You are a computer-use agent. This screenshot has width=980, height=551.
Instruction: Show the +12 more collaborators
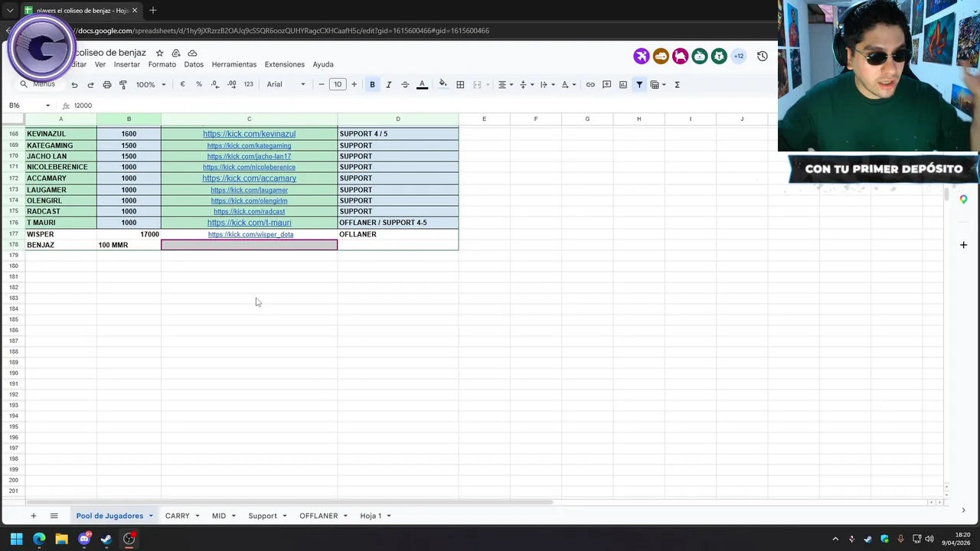(738, 56)
